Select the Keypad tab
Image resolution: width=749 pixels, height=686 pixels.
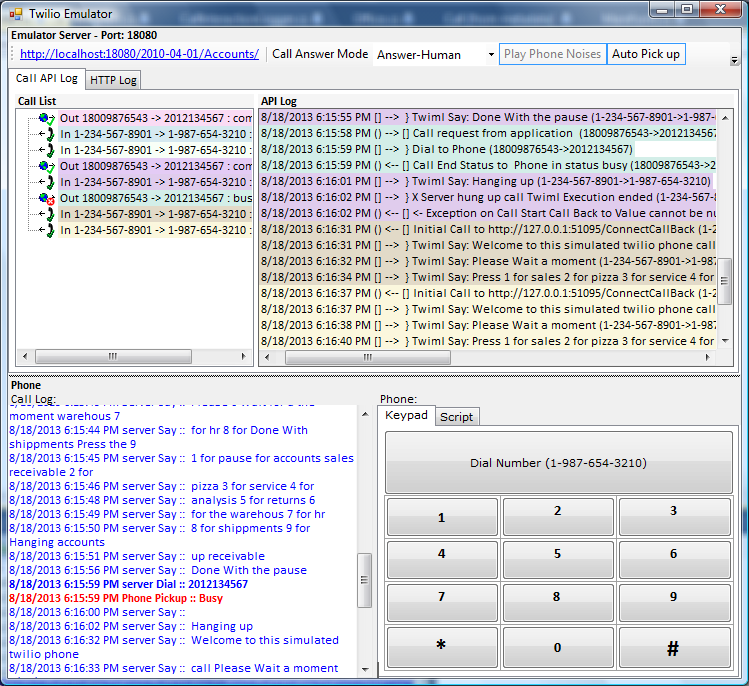(x=406, y=415)
